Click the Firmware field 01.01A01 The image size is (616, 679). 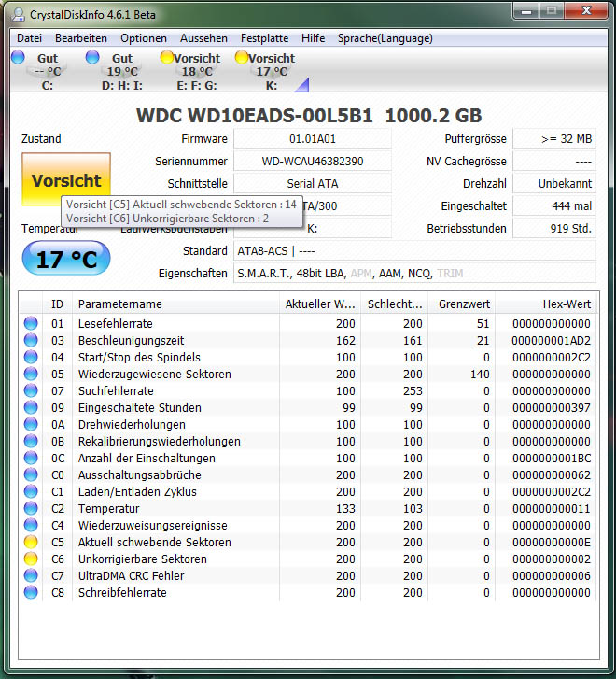pos(313,139)
